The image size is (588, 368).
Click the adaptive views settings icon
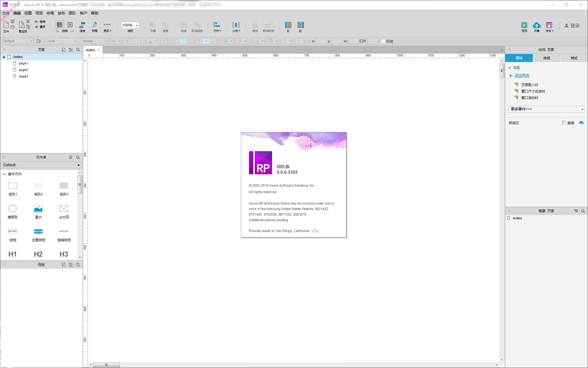point(582,123)
